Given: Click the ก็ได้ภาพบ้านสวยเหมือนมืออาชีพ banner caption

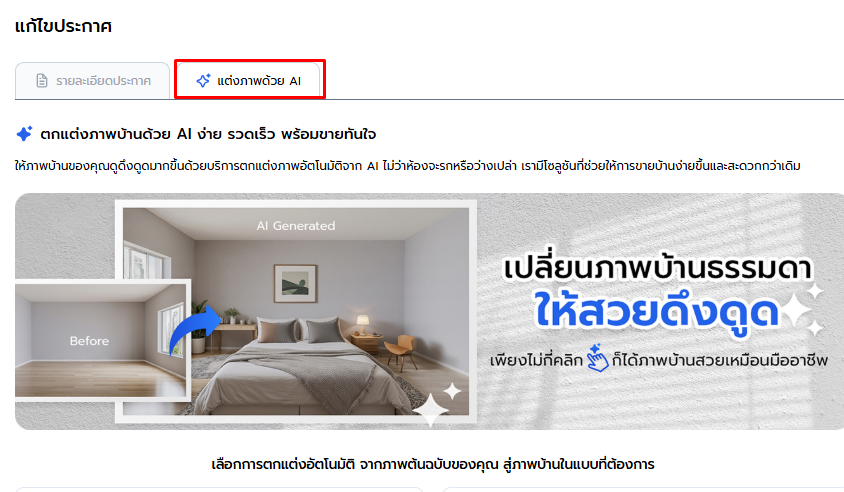Looking at the screenshot, I should click(720, 360).
